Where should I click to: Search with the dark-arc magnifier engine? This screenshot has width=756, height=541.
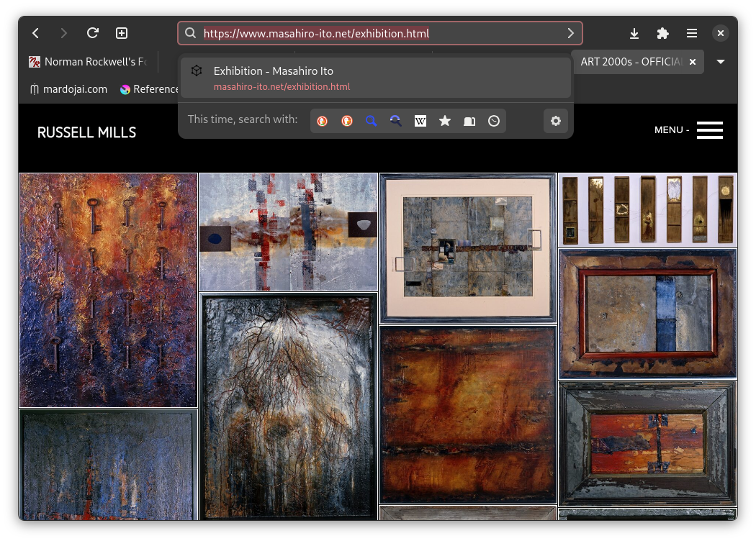(396, 121)
